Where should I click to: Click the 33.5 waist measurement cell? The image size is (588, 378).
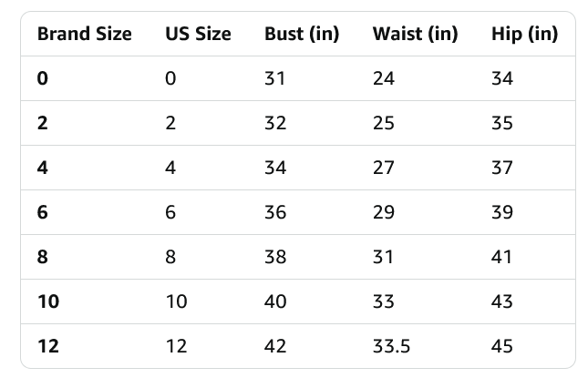[392, 346]
